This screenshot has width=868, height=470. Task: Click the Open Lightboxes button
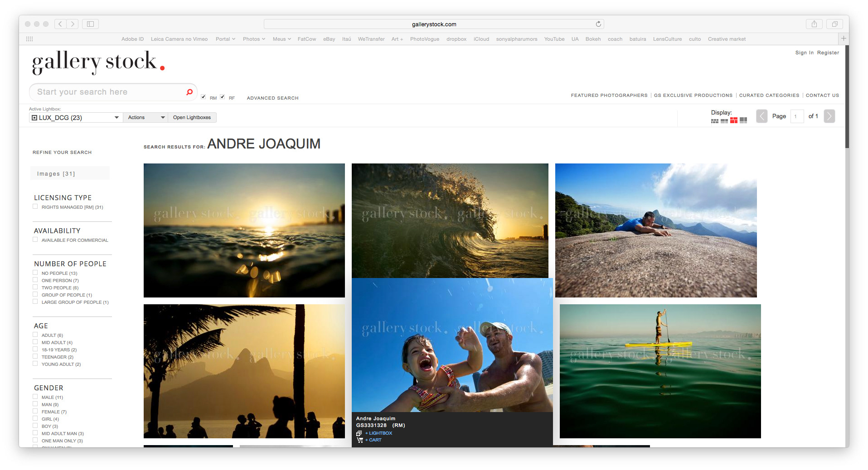pyautogui.click(x=192, y=118)
